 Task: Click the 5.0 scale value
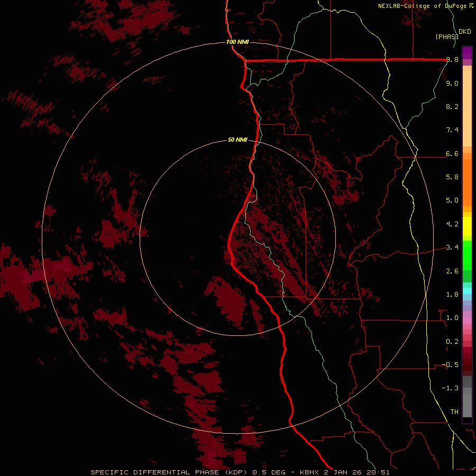[x=452, y=200]
